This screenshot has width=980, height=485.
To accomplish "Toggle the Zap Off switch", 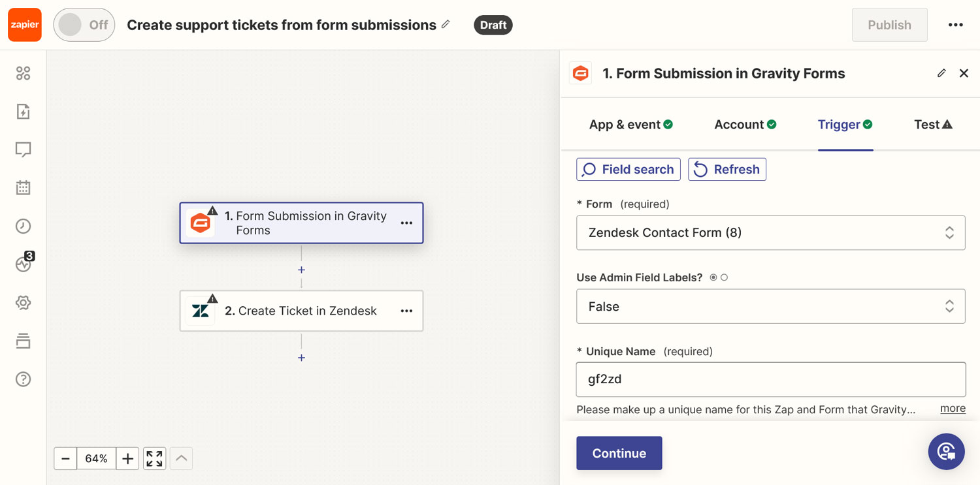I will click(x=84, y=25).
